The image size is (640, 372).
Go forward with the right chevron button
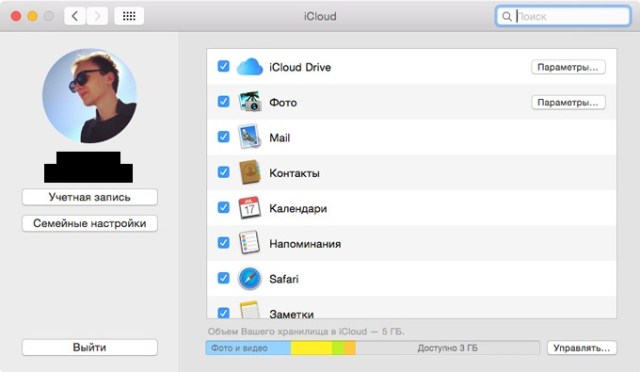pyautogui.click(x=97, y=16)
